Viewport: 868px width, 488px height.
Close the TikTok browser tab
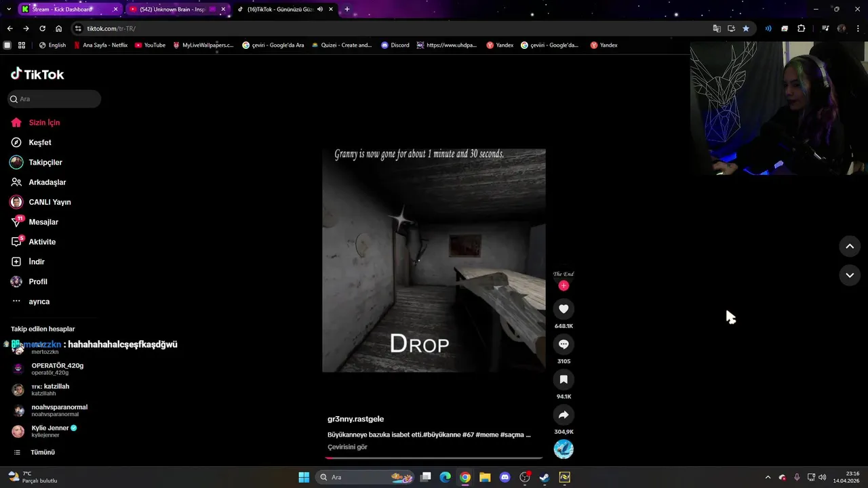[x=330, y=9]
